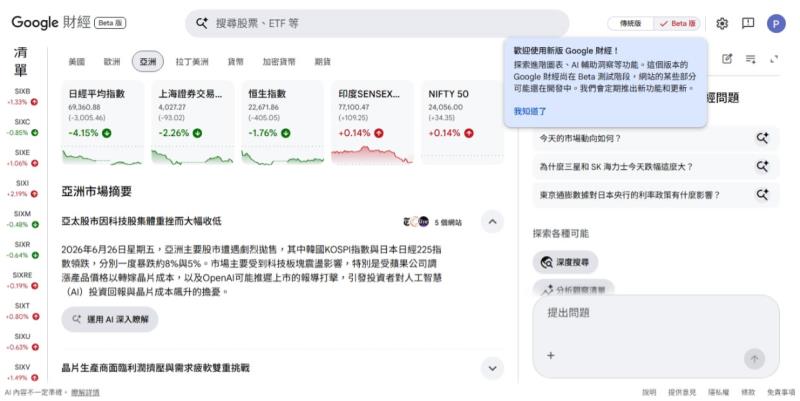Image resolution: width=800 pixels, height=401 pixels.
Task: Open the 瞭解詳情 link
Action: tap(85, 393)
